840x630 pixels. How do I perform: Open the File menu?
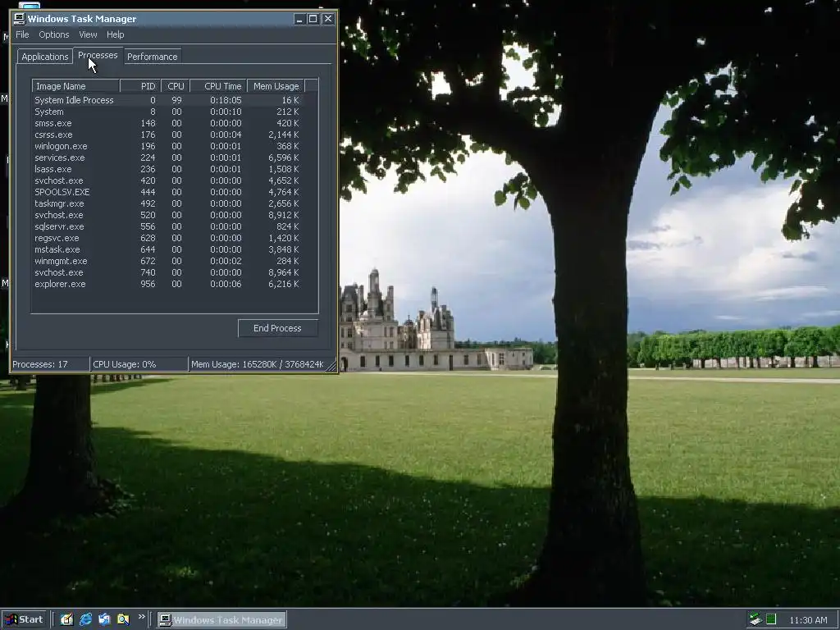click(x=22, y=34)
